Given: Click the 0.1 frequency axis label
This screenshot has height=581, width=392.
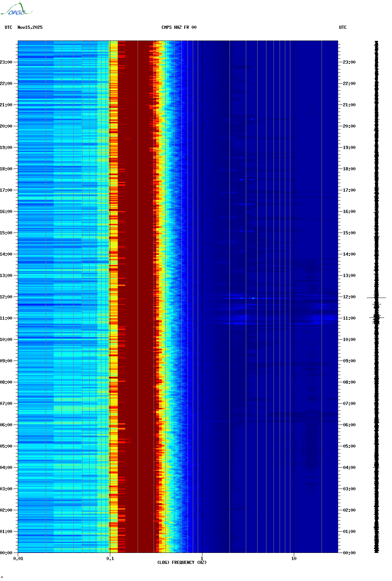Looking at the screenshot, I should [x=110, y=559].
